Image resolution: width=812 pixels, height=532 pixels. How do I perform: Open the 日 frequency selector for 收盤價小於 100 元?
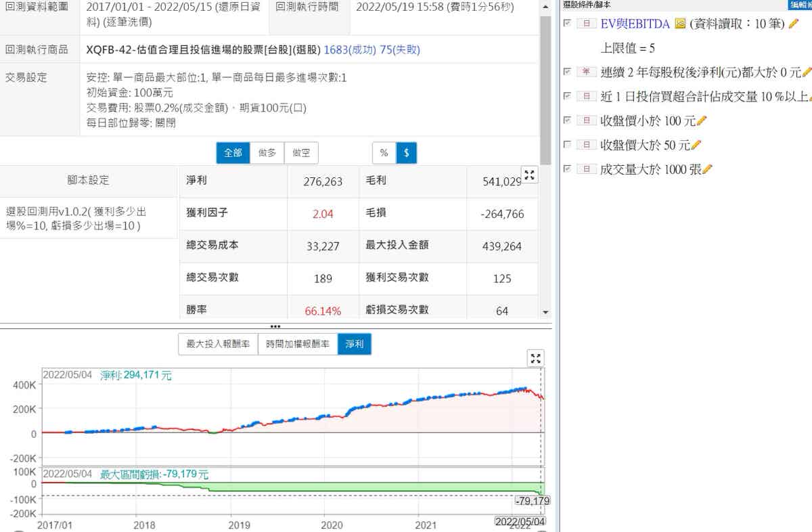coord(586,120)
